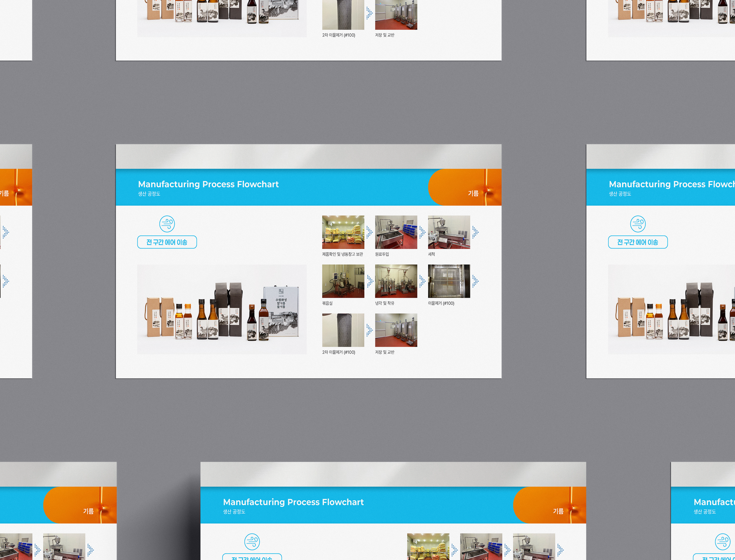Open the product bottles photo on center slide

(222, 309)
